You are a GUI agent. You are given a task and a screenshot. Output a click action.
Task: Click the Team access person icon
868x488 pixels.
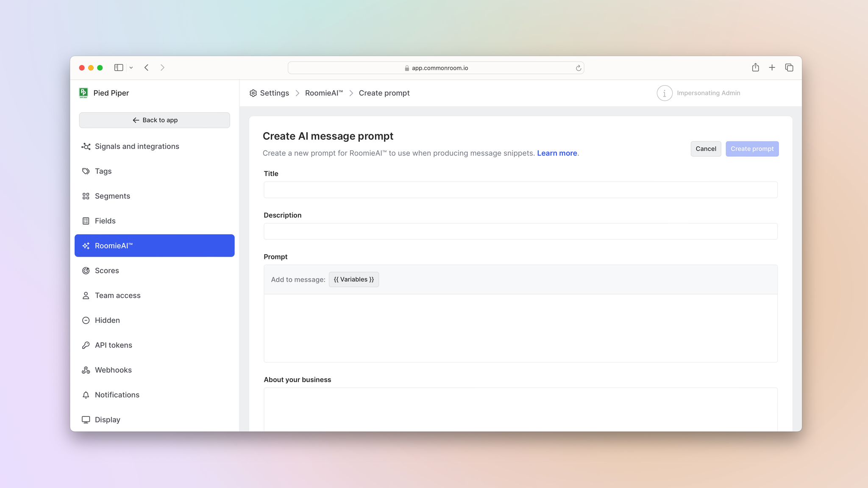[86, 296]
